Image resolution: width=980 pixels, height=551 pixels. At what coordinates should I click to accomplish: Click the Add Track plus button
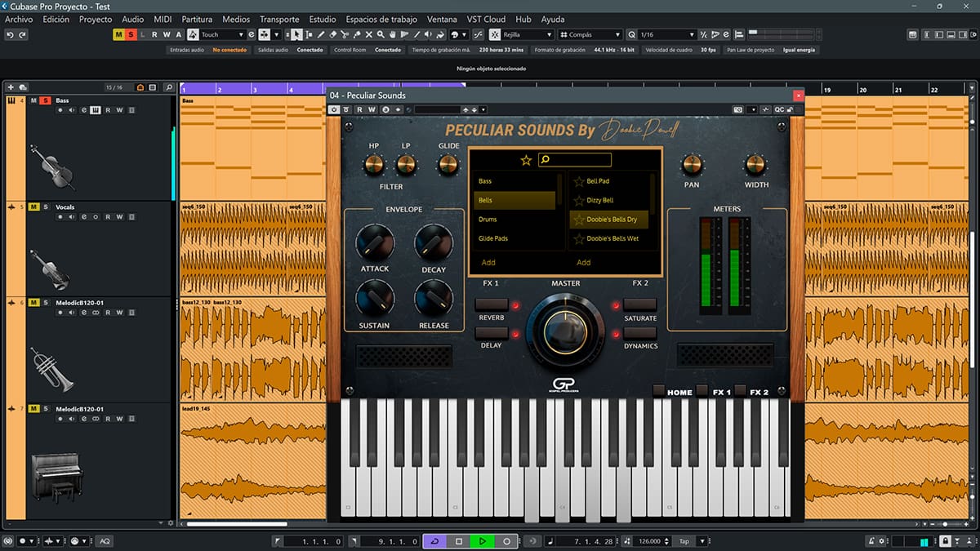[11, 87]
